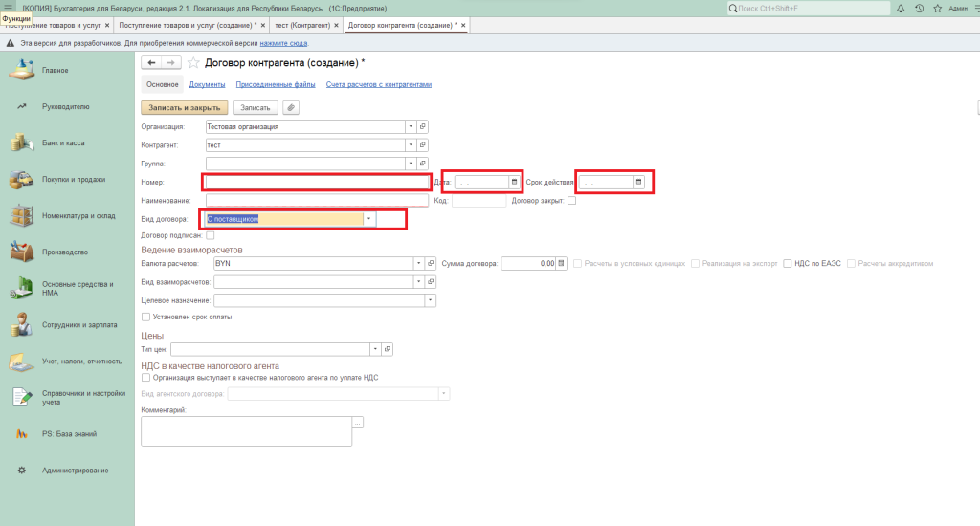This screenshot has height=526, width=980.
Task: Check the Договор закрыт checkbox
Action: (x=571, y=201)
